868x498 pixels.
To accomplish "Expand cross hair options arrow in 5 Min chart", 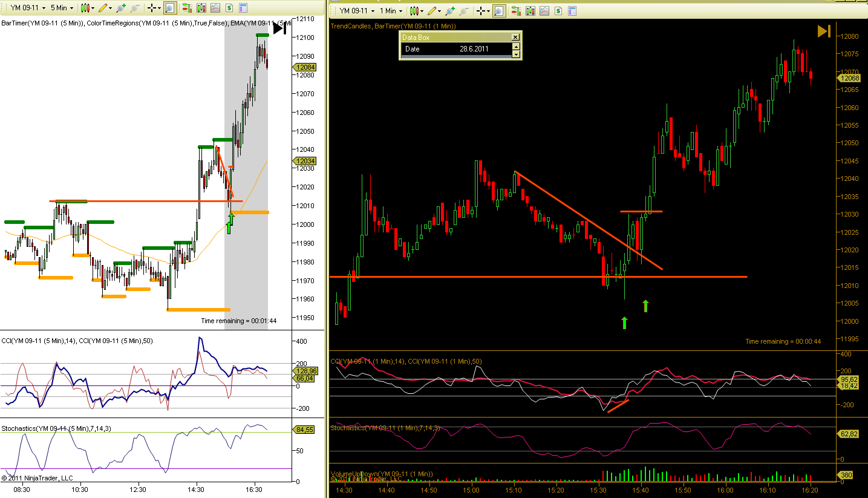I will 159,8.
